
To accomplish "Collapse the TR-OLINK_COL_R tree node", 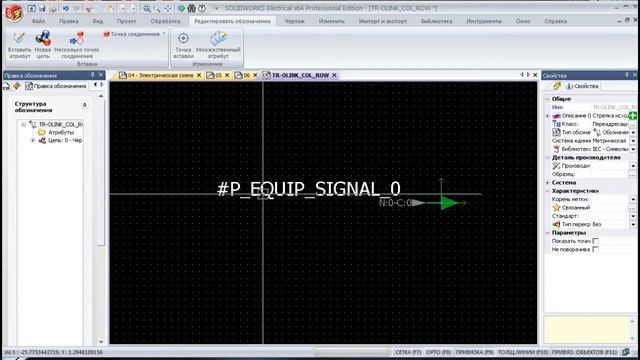I will (23, 124).
